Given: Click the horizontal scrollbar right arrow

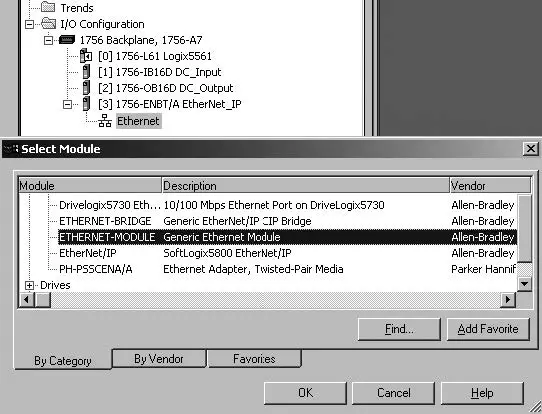Looking at the screenshot, I should coord(508,299).
